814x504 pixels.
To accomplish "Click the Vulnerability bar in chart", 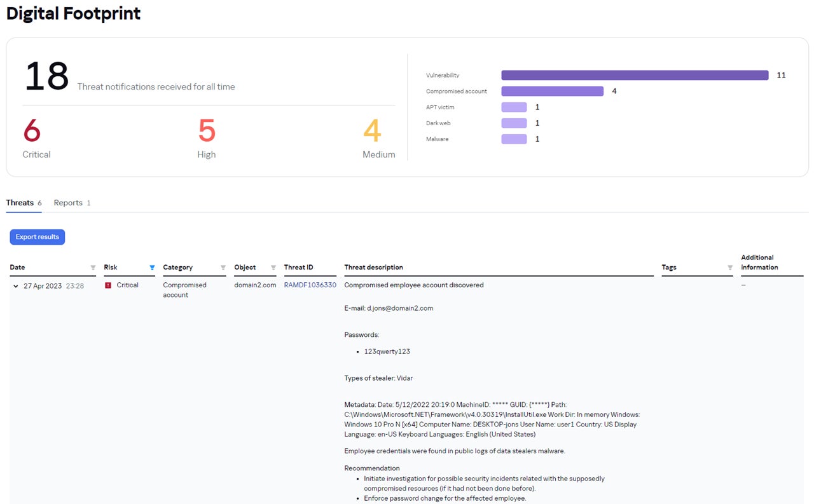I will (x=635, y=75).
